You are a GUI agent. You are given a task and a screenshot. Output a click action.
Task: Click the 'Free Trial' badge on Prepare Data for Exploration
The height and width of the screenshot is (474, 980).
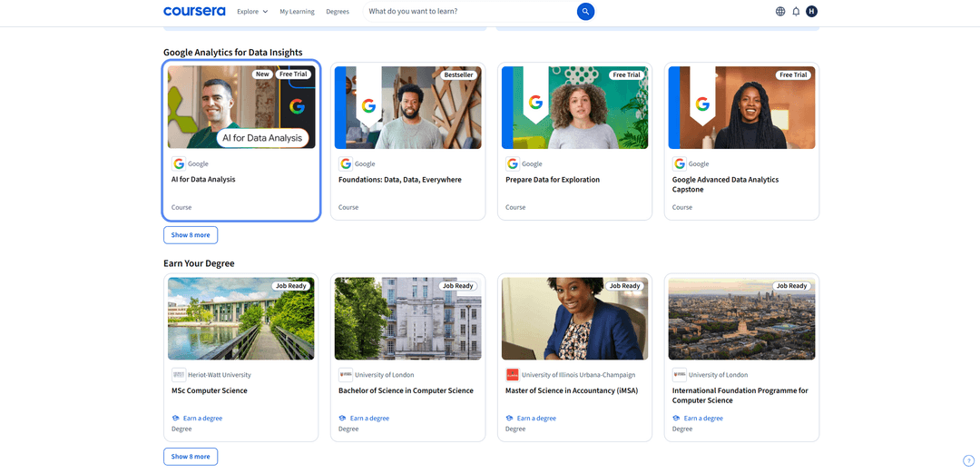pyautogui.click(x=627, y=74)
